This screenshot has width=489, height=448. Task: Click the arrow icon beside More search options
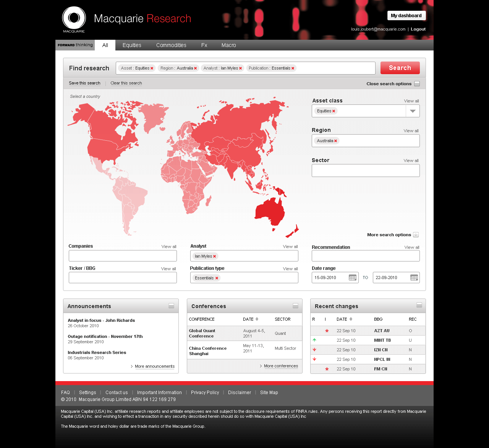coord(416,235)
